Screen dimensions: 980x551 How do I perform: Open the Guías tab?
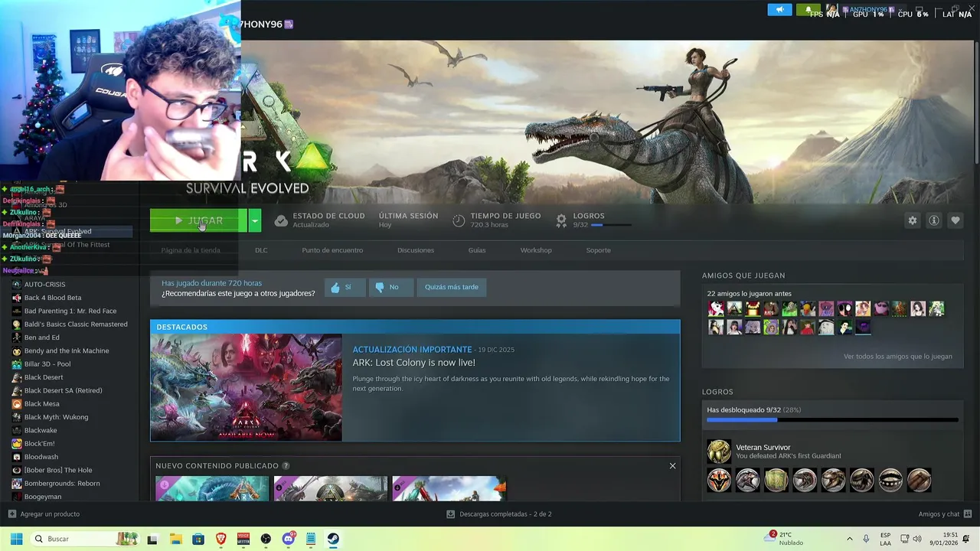pos(477,250)
